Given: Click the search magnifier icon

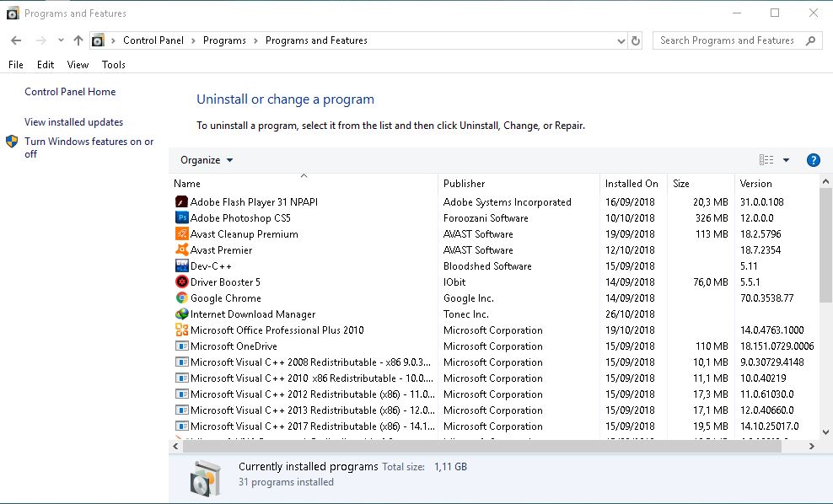Looking at the screenshot, I should [x=810, y=40].
